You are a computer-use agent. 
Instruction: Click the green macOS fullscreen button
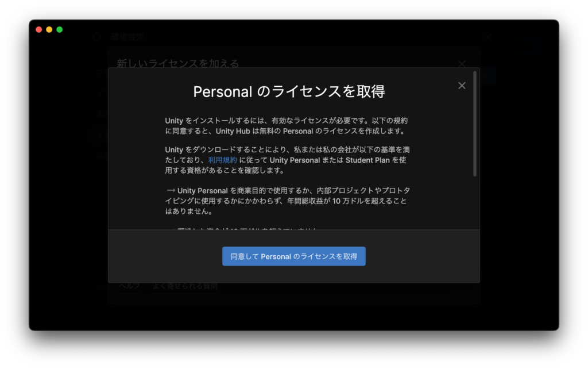pyautogui.click(x=60, y=30)
